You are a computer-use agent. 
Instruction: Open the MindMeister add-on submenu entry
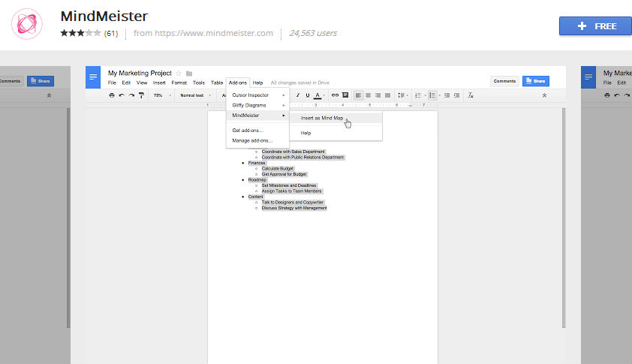pyautogui.click(x=258, y=116)
